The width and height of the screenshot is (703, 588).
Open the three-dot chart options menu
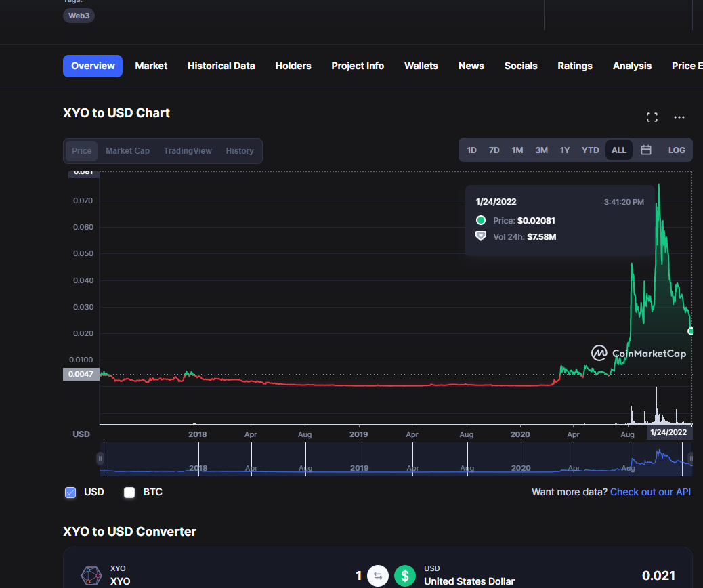coord(679,117)
